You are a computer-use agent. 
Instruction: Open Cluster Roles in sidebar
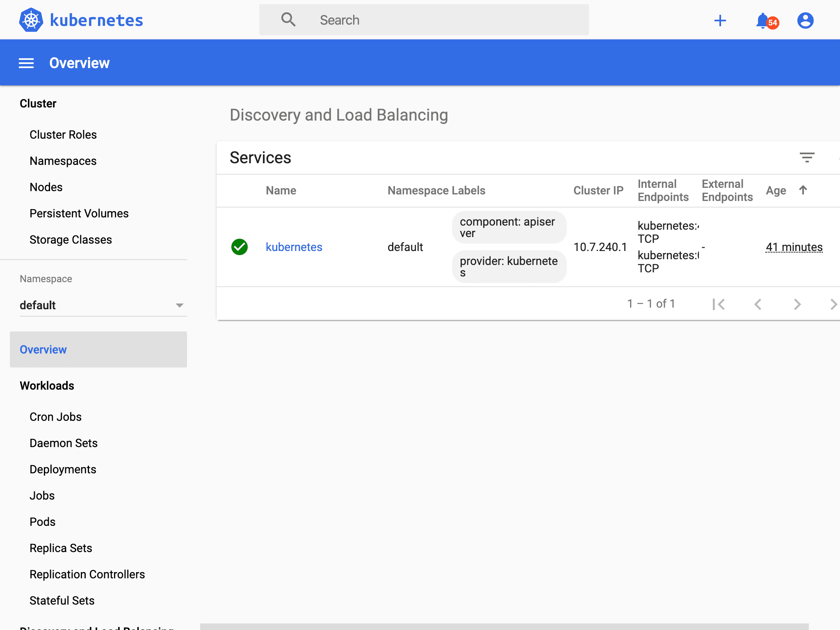[63, 135]
